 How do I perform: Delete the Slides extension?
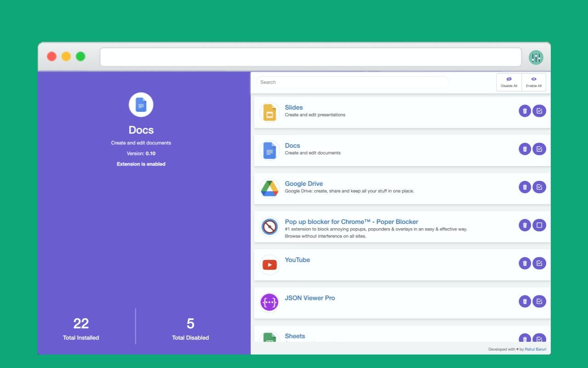click(525, 111)
